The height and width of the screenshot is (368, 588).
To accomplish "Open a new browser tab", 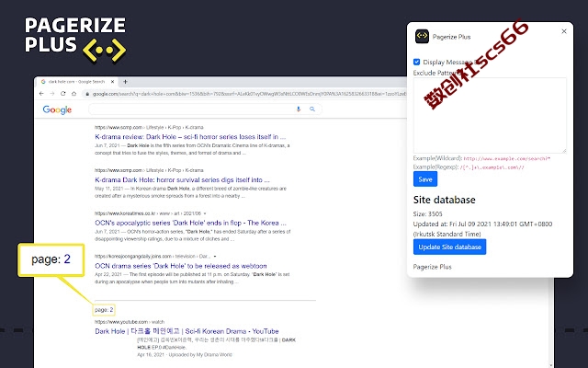I will 125,82.
